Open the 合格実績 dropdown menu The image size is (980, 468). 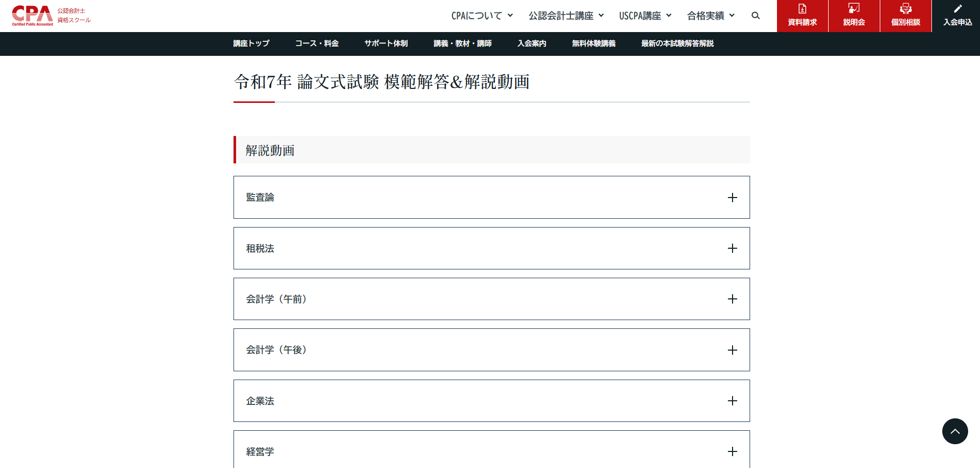(711, 16)
